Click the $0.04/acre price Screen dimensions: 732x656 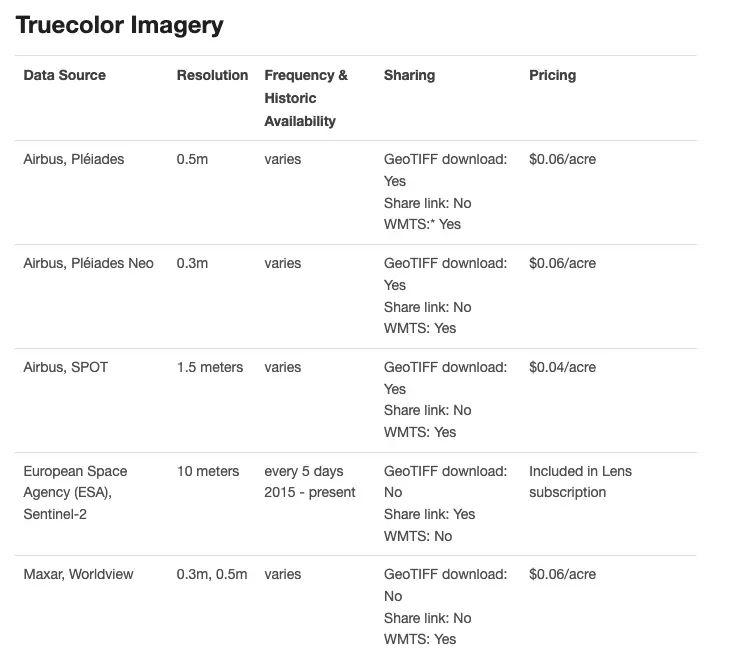click(563, 367)
